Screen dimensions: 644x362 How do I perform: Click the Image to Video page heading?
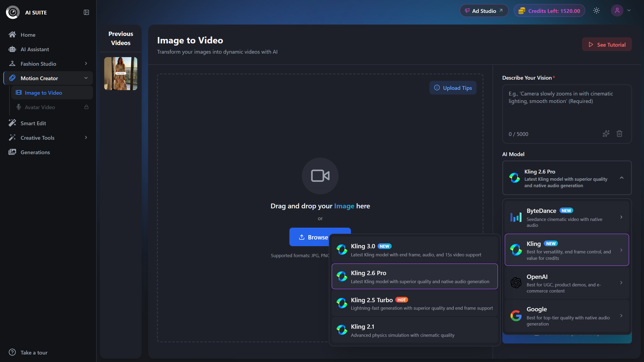point(190,40)
